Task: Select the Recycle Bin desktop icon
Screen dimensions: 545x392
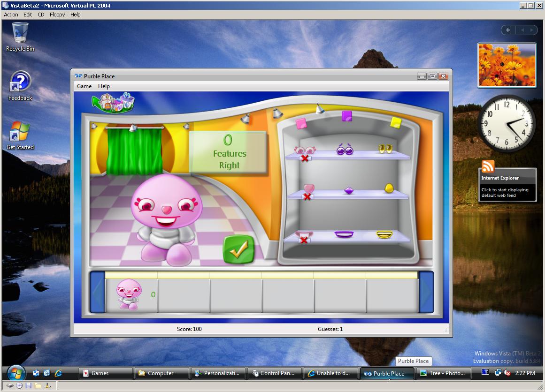Action: coord(20,37)
